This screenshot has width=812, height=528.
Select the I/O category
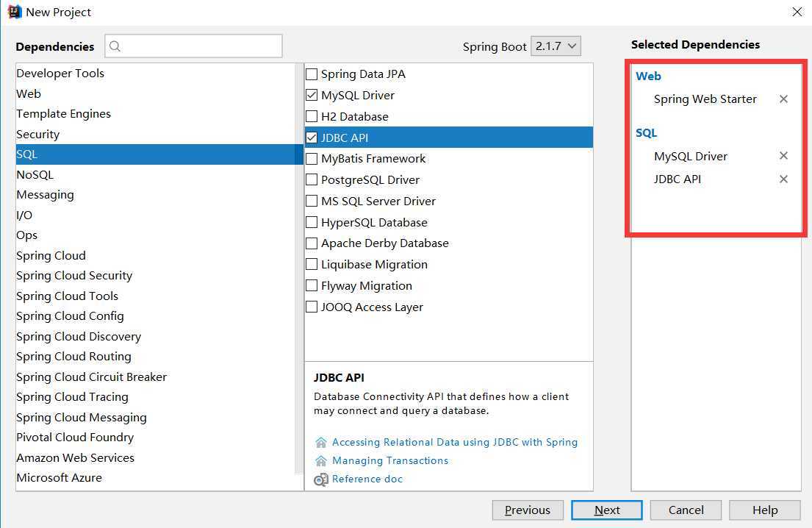pos(155,215)
